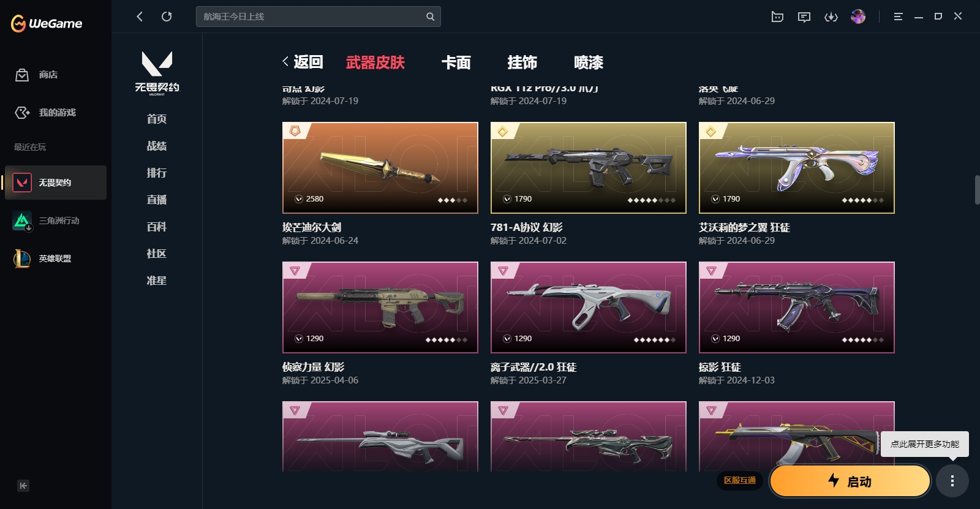The image size is (980, 509).
Task: Open the hamburger menu in title bar
Action: point(898,17)
